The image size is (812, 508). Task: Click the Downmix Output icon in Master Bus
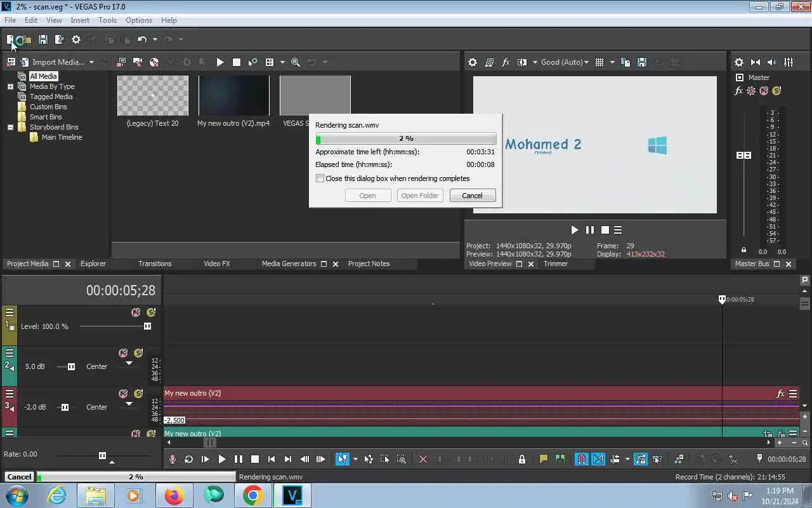point(756,62)
